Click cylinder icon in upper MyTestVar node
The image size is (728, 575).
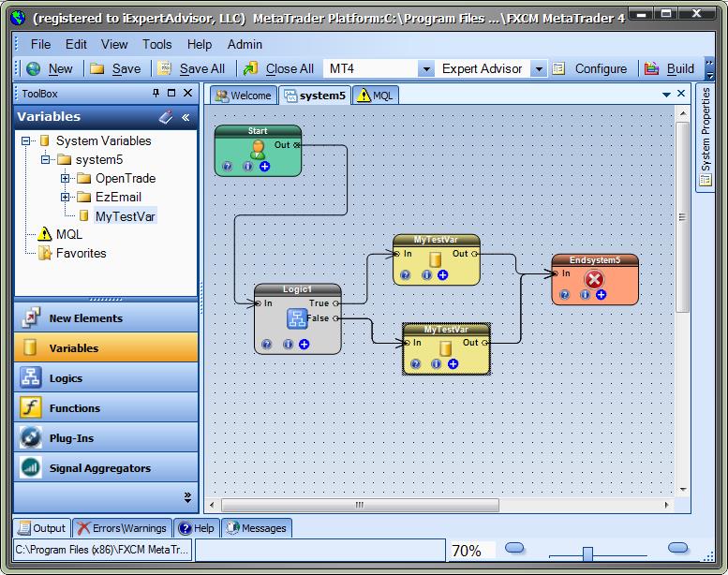pyautogui.click(x=435, y=259)
